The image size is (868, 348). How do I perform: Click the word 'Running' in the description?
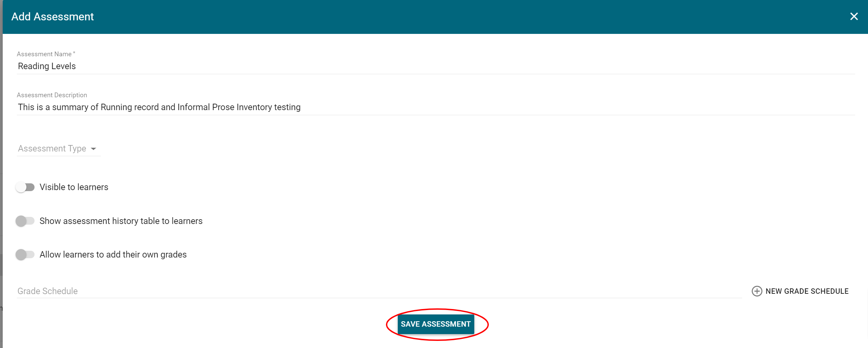click(116, 107)
